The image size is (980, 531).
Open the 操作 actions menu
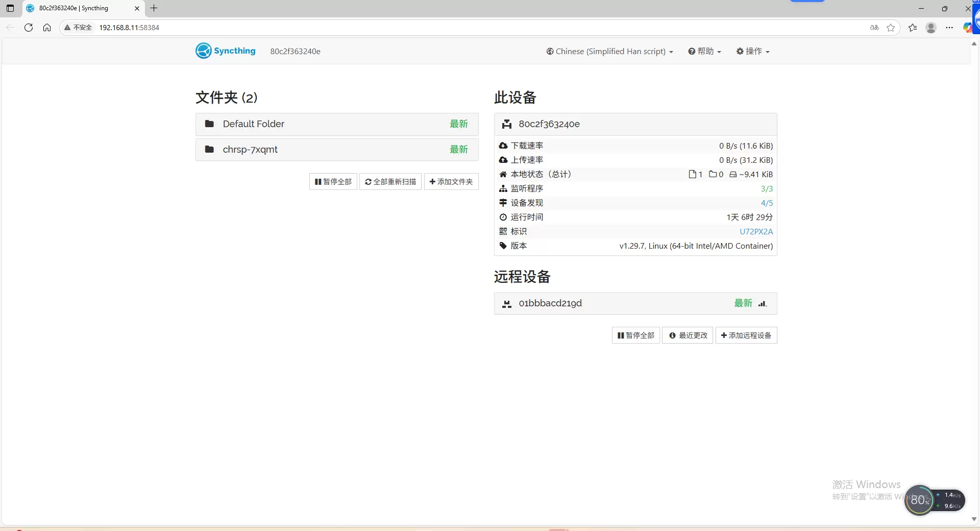point(753,52)
